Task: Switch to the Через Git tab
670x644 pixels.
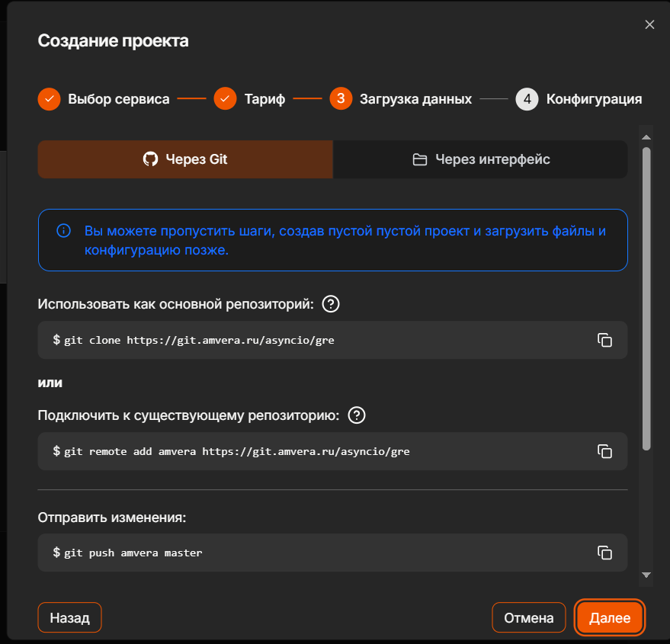Action: [185, 159]
